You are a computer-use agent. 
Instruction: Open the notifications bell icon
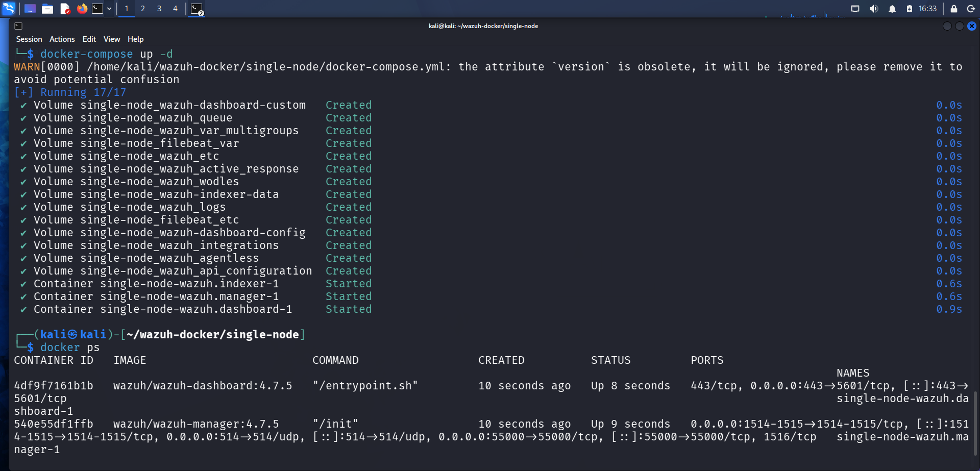(x=892, y=9)
